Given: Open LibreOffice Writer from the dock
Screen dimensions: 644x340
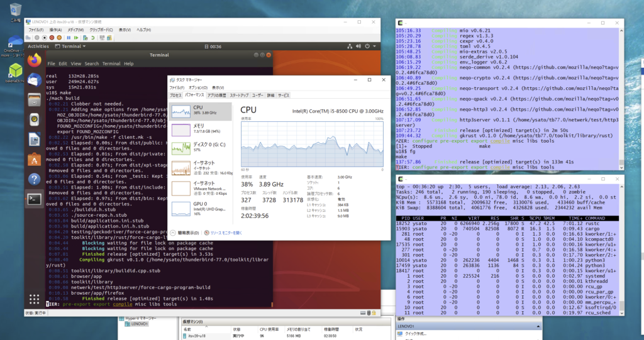Looking at the screenshot, I should pyautogui.click(x=34, y=140).
